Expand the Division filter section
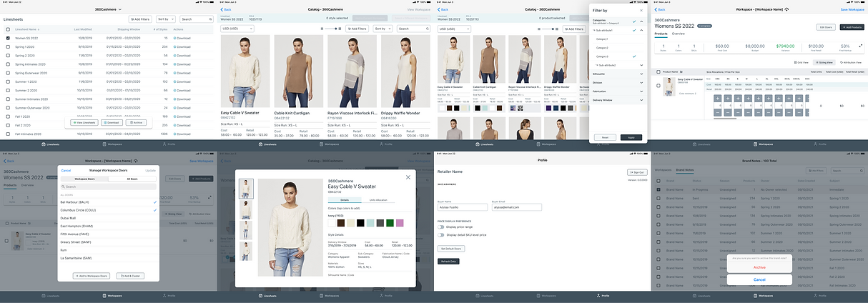Viewport: 868px width, 303px height. coord(641,82)
